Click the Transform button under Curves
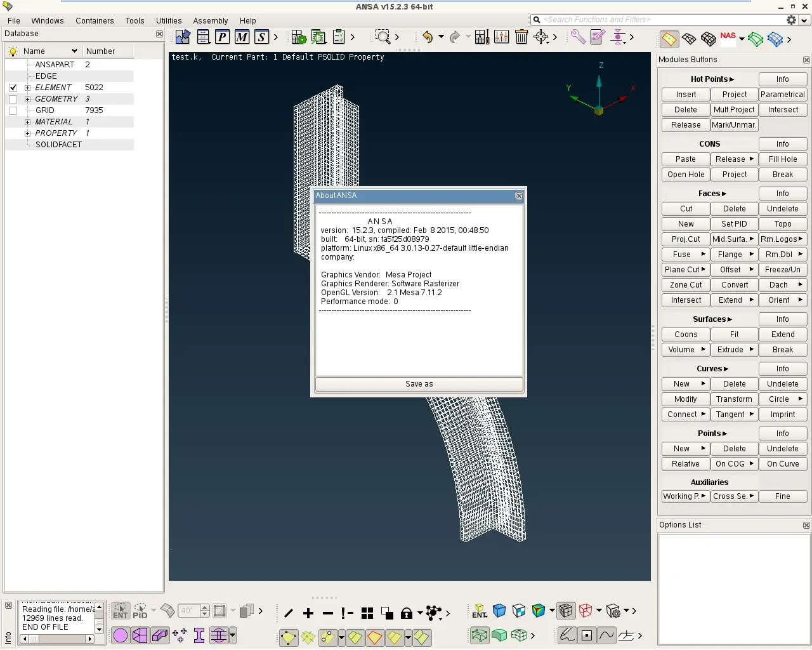The width and height of the screenshot is (812, 650). 735,399
